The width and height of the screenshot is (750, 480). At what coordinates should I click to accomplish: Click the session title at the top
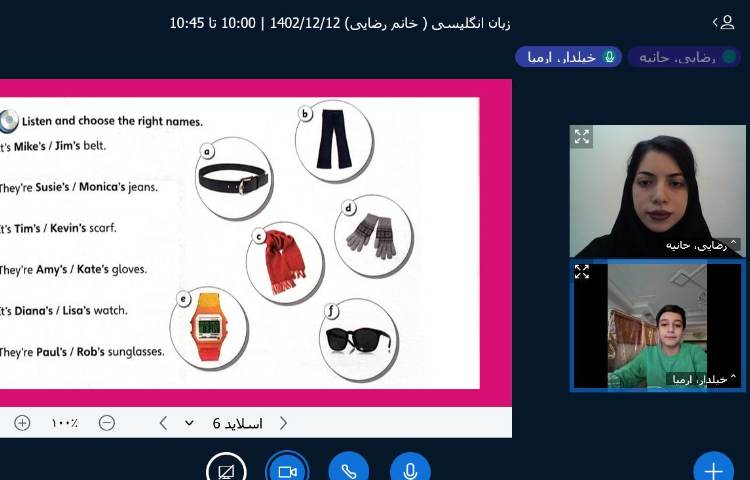pyautogui.click(x=340, y=22)
